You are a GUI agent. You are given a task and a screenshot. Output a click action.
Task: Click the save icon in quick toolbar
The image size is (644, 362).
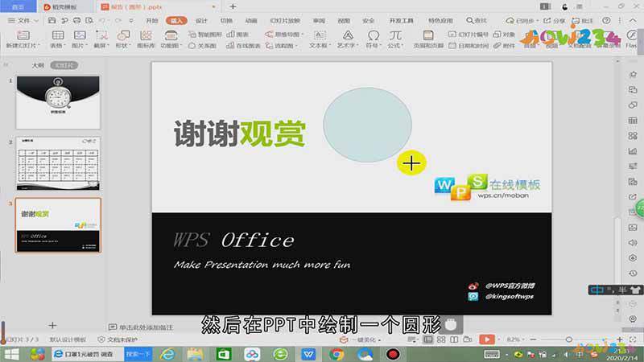(x=52, y=20)
